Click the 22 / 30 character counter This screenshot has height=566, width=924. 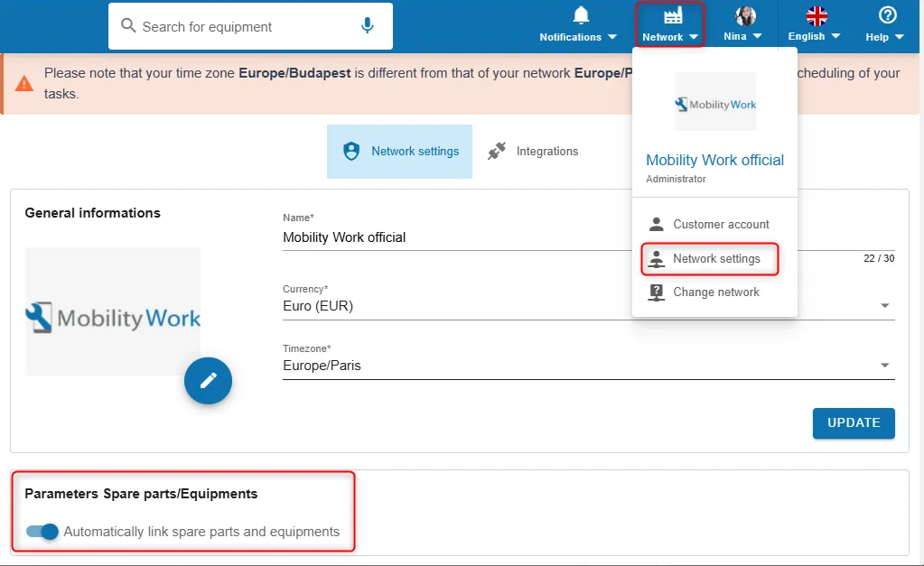click(879, 258)
